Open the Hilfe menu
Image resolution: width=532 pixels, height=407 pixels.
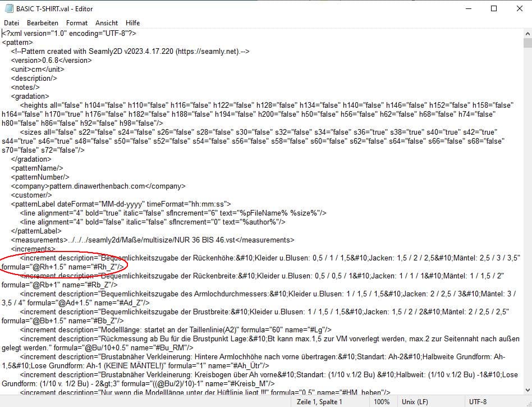(x=133, y=23)
